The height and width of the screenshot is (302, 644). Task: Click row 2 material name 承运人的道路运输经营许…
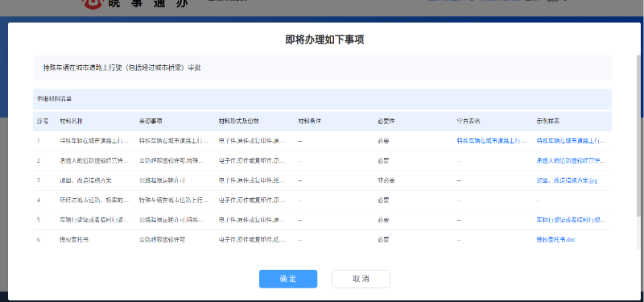94,160
